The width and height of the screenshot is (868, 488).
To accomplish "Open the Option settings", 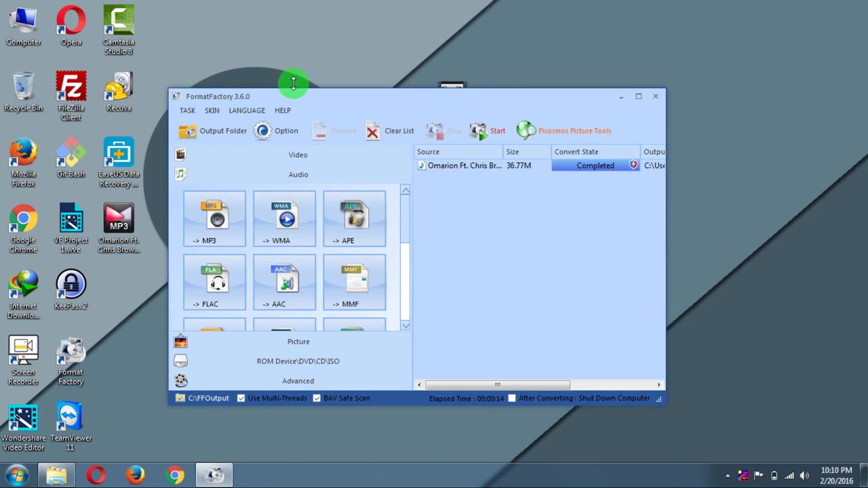I will tap(277, 130).
